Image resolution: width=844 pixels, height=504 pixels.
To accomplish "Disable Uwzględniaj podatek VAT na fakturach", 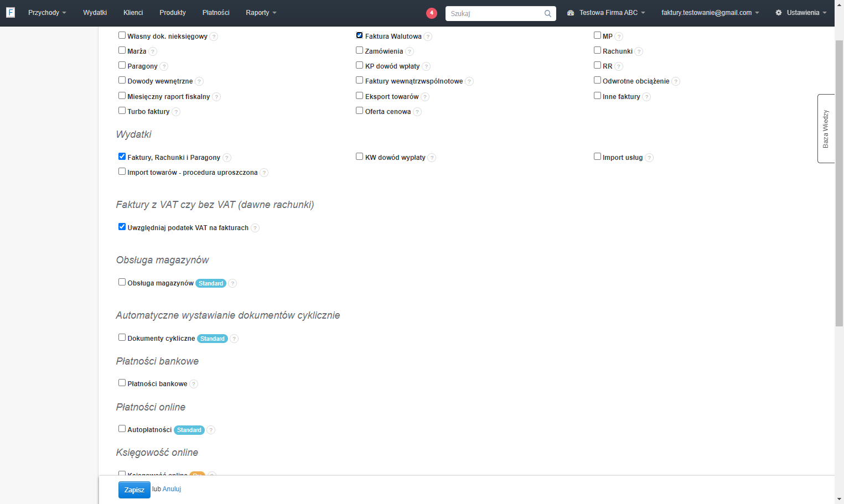I will tap(122, 227).
